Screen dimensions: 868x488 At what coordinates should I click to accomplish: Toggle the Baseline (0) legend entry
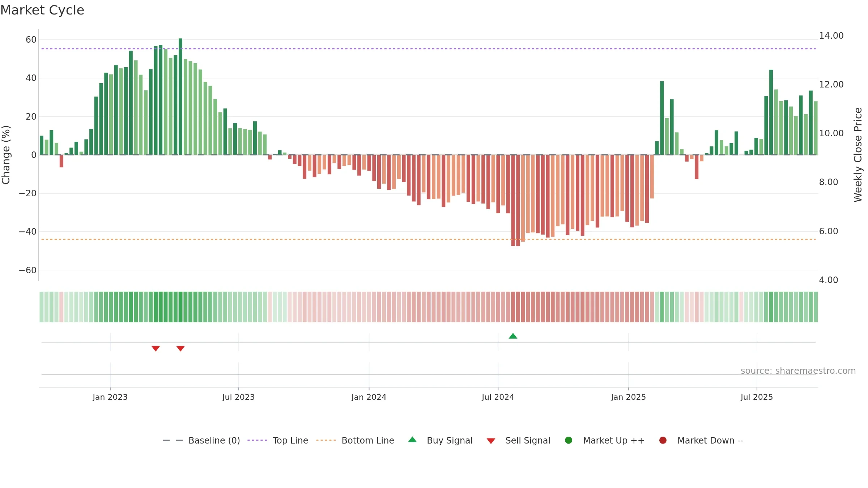[201, 440]
